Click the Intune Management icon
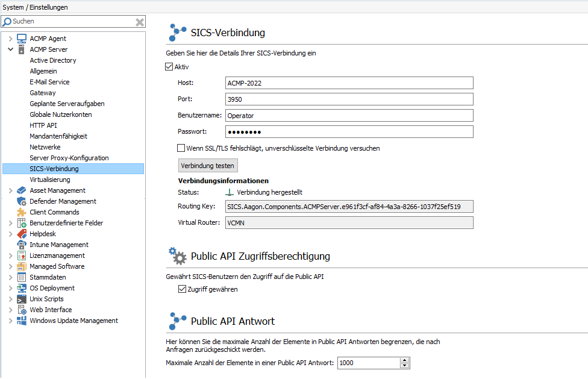The image size is (588, 379). pos(20,245)
